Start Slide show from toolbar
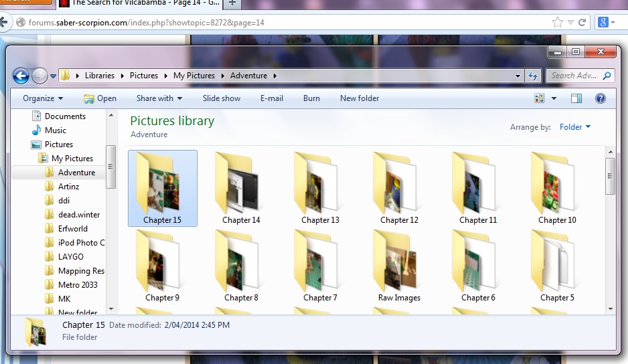Viewport: 628px width, 364px height. coord(222,98)
